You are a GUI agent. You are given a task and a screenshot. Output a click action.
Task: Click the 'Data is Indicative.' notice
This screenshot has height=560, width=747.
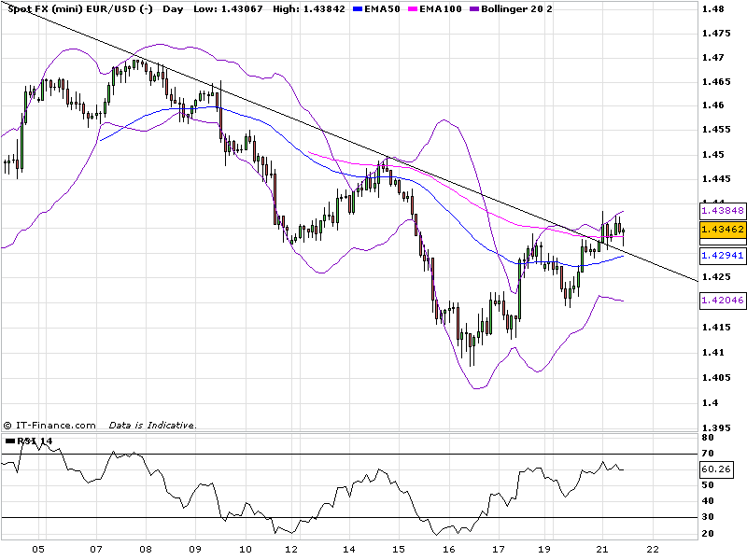152,426
